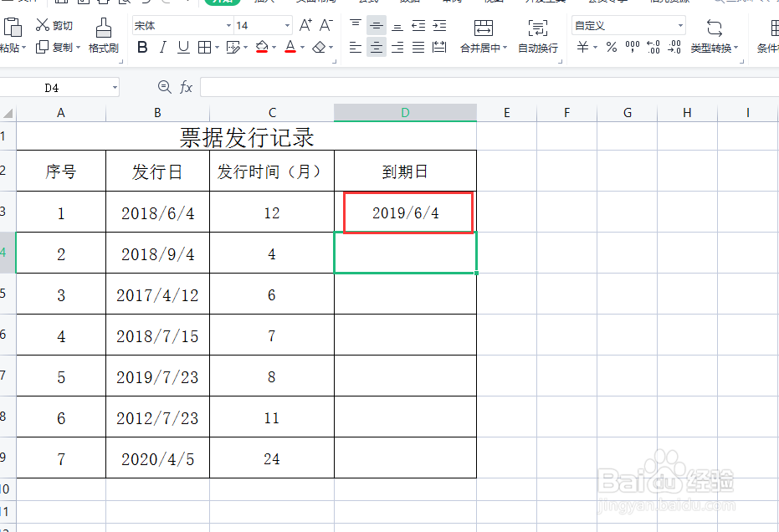Apply currency format with ¥ icon
This screenshot has height=532, width=779.
point(582,47)
